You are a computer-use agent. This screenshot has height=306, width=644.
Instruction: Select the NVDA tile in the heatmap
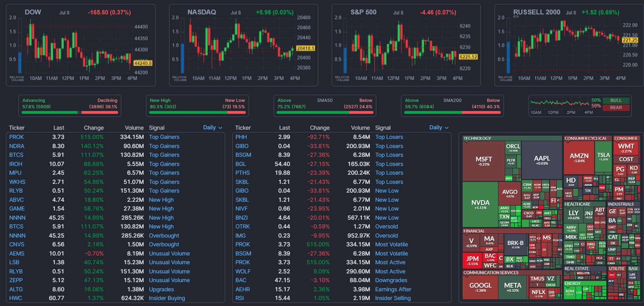coord(480,205)
